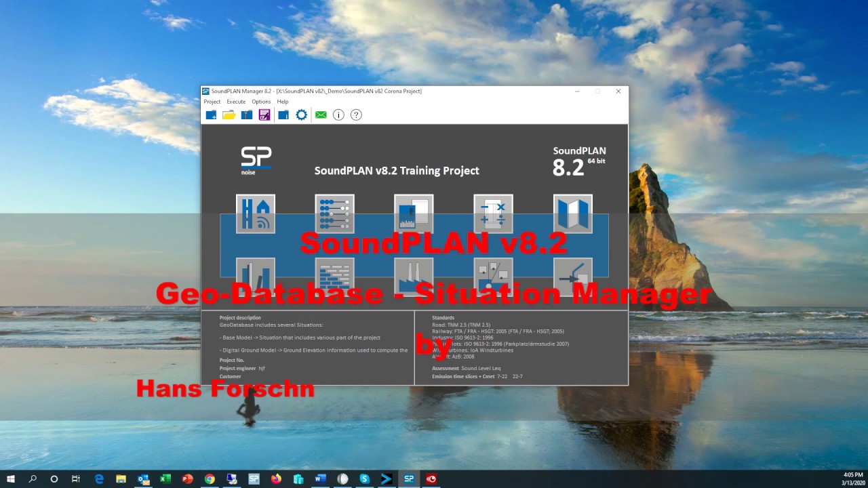Click the 'Project description' heading
This screenshot has width=868, height=488.
pos(240,318)
